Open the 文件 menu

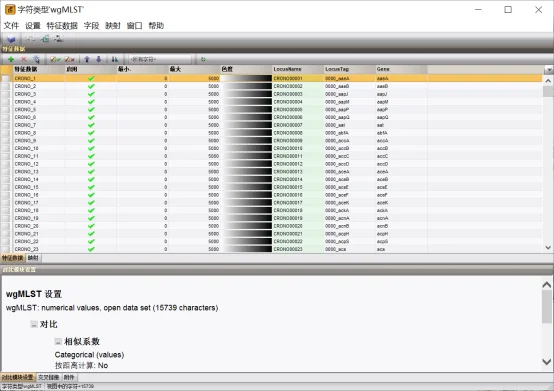pyautogui.click(x=11, y=26)
